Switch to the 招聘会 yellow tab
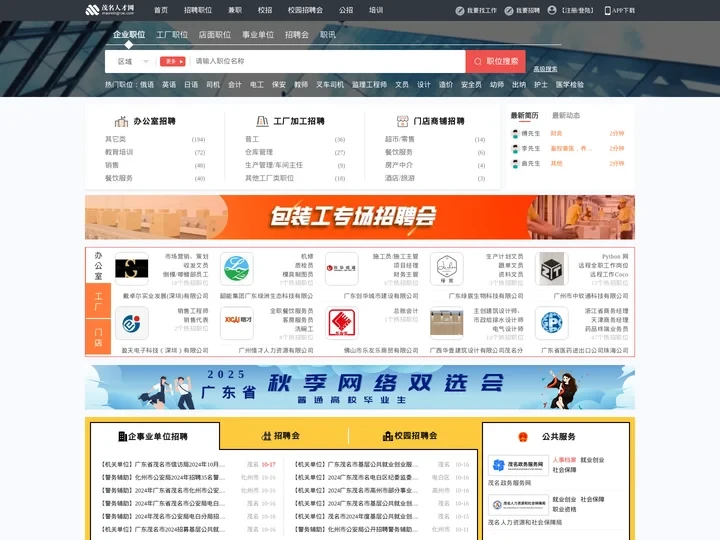Viewport: 720px width, 540px height. (280, 436)
